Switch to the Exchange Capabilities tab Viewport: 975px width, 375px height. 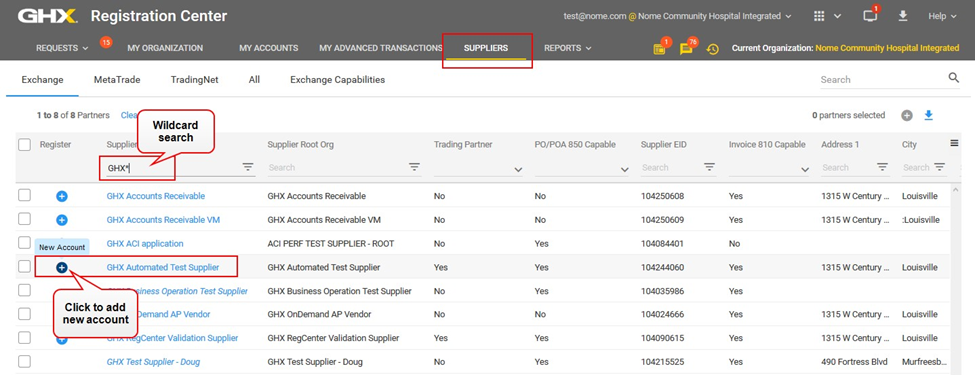pyautogui.click(x=337, y=80)
